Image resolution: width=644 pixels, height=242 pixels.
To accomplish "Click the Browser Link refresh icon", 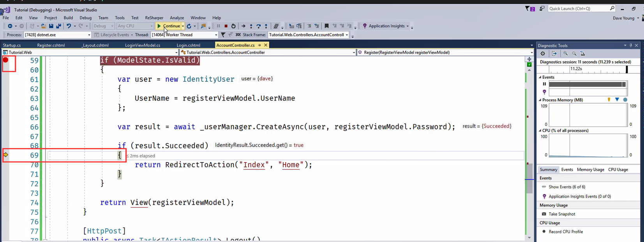I will tap(189, 26).
